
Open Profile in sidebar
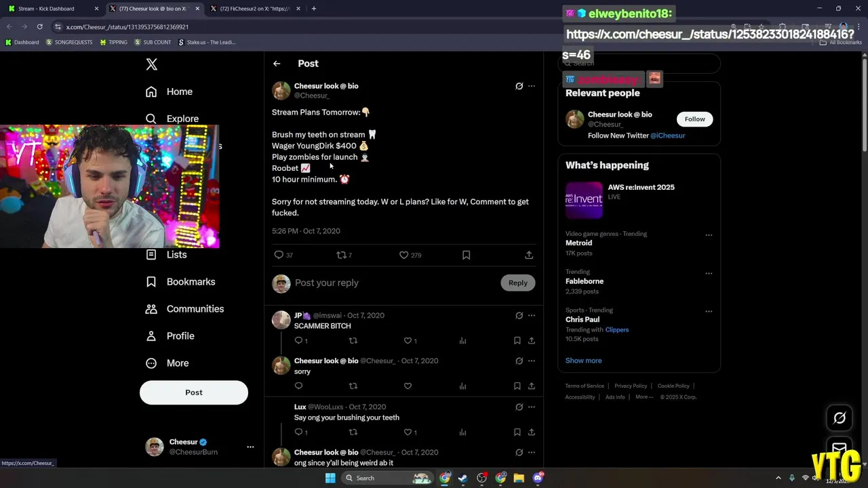[170, 336]
